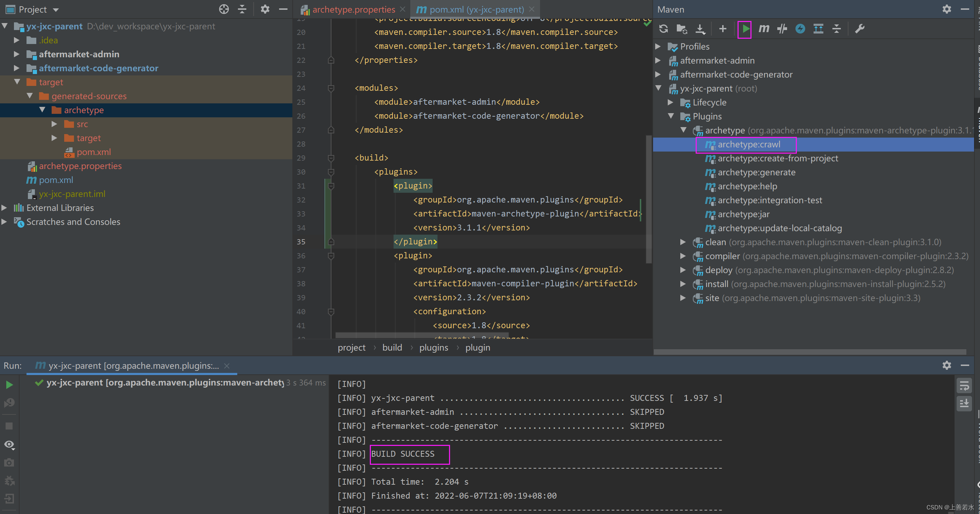Run the selected Maven goal
980x514 pixels.
(x=745, y=29)
